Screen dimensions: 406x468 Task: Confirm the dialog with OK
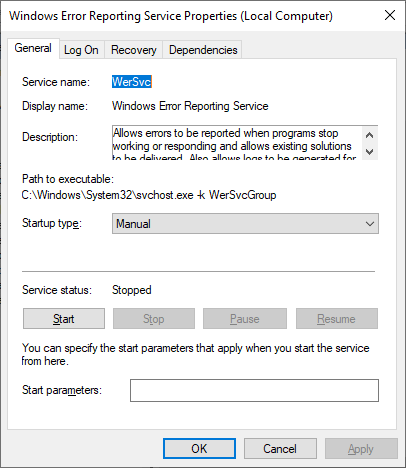pyautogui.click(x=199, y=449)
